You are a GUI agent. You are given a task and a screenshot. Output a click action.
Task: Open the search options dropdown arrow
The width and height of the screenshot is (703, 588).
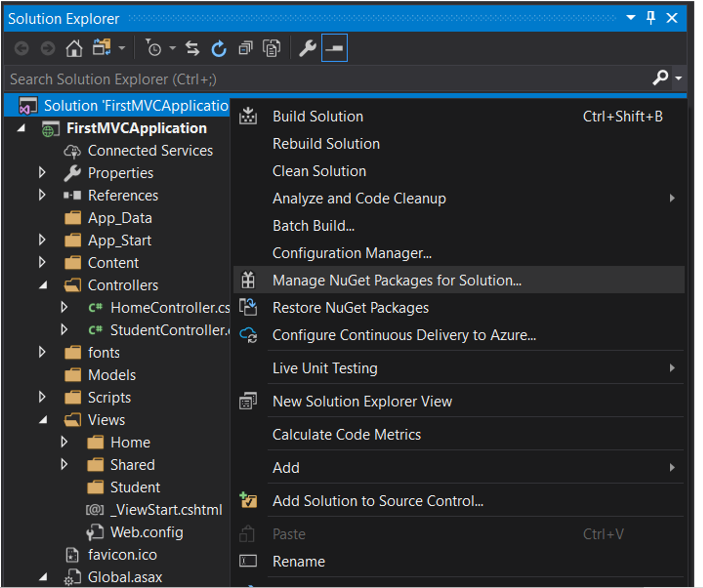pos(679,78)
